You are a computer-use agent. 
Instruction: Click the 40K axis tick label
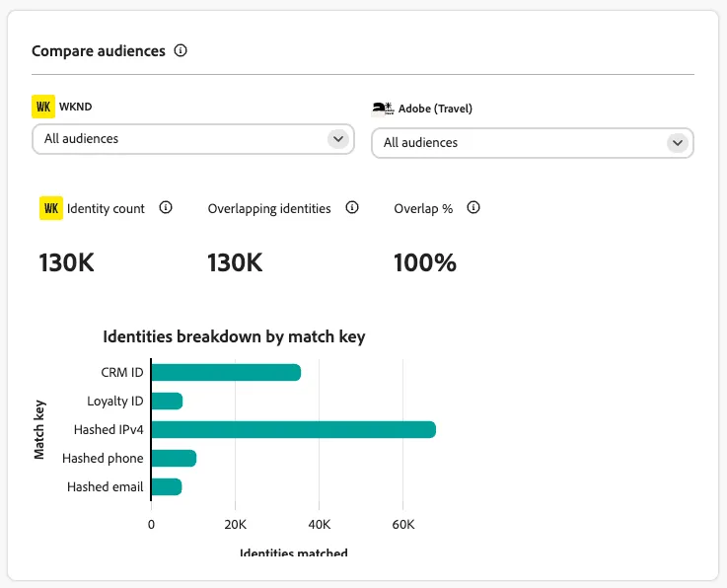click(319, 525)
